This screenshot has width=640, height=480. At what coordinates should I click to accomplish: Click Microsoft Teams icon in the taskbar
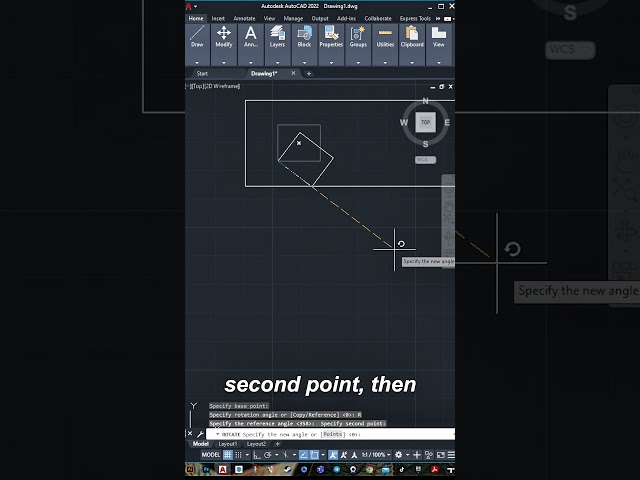click(320, 469)
